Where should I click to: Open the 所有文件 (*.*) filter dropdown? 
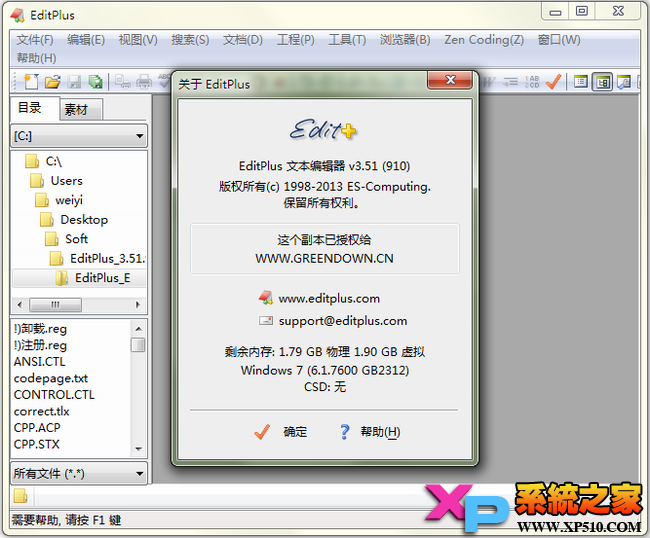pyautogui.click(x=79, y=473)
